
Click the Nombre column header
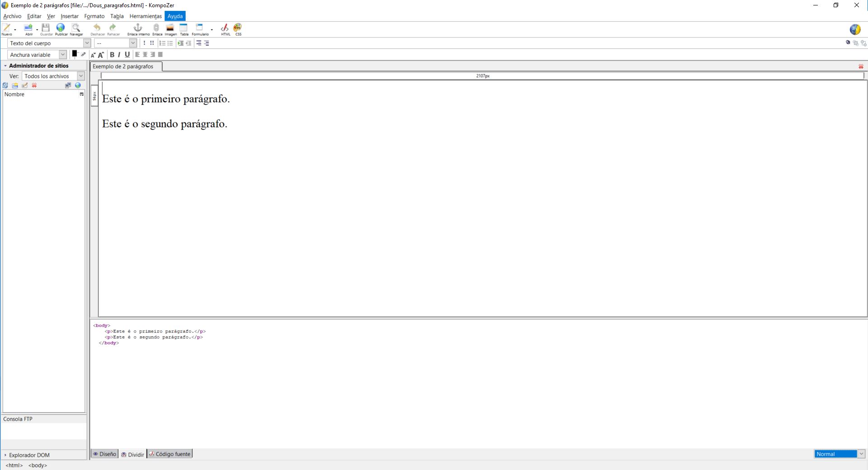click(41, 94)
